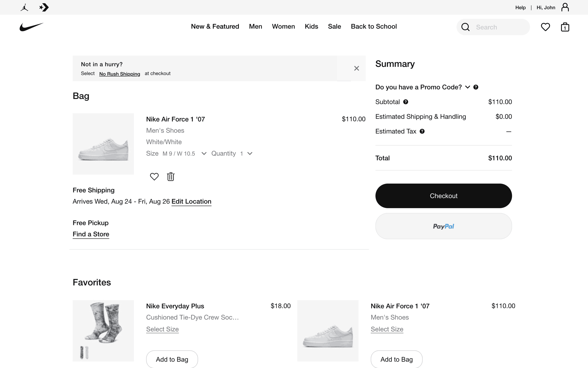Open New & Featured menu
This screenshot has width=588, height=368.
tap(215, 26)
